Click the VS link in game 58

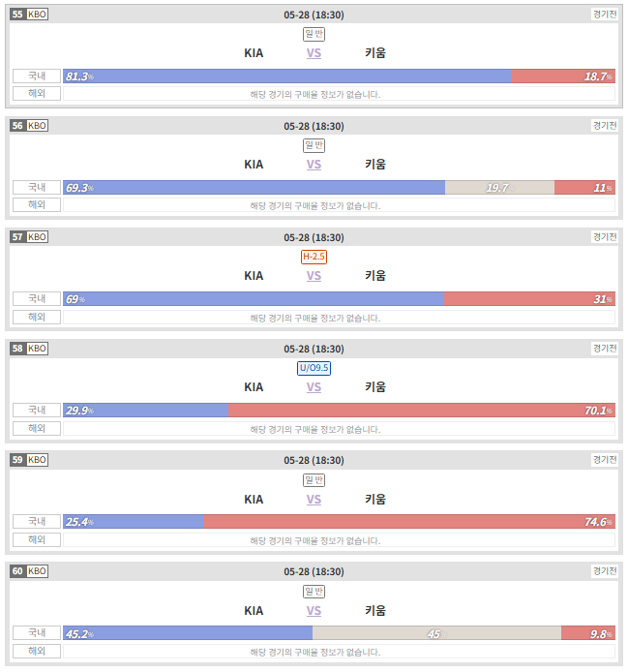(314, 387)
